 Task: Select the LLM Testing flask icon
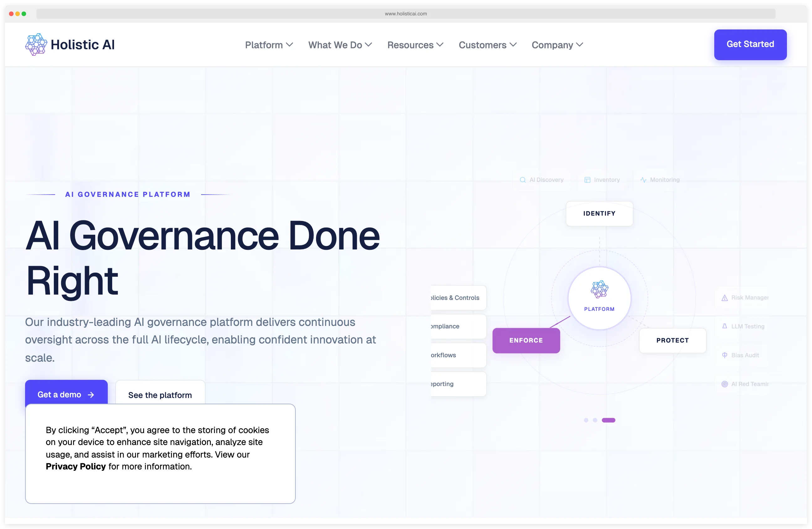[725, 326]
